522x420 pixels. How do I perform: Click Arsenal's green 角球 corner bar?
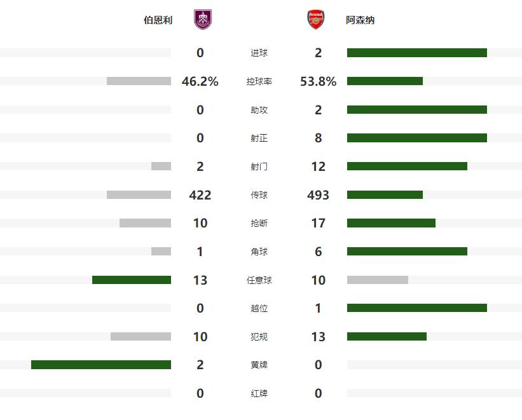tap(407, 252)
